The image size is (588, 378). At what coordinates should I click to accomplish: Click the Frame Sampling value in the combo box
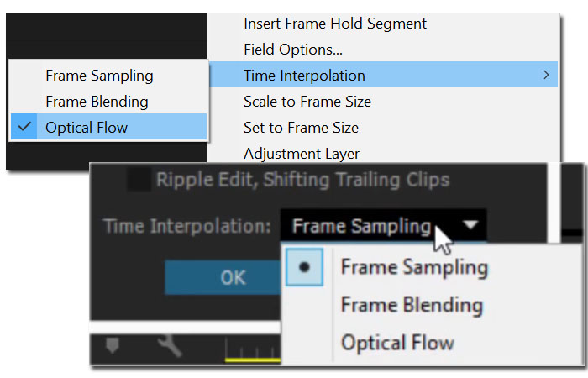[361, 225]
